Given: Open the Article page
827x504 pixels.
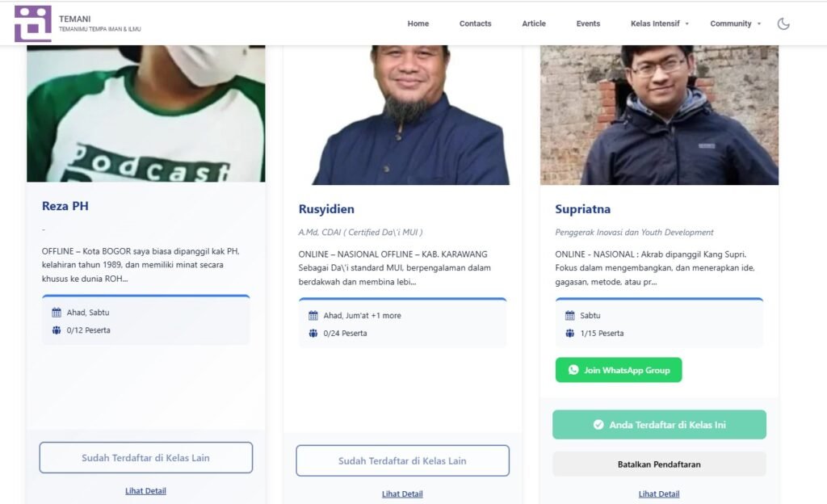Looking at the screenshot, I should (534, 24).
